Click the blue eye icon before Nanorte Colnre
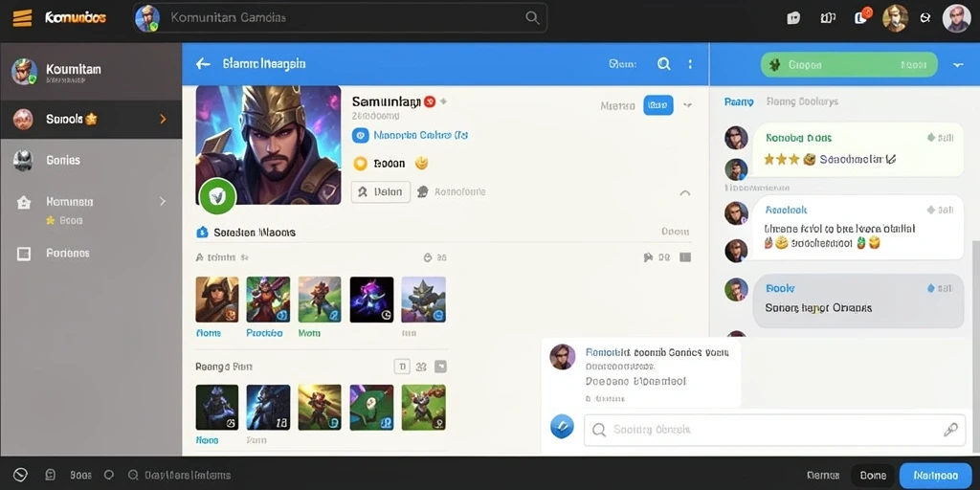980x490 pixels. point(360,135)
